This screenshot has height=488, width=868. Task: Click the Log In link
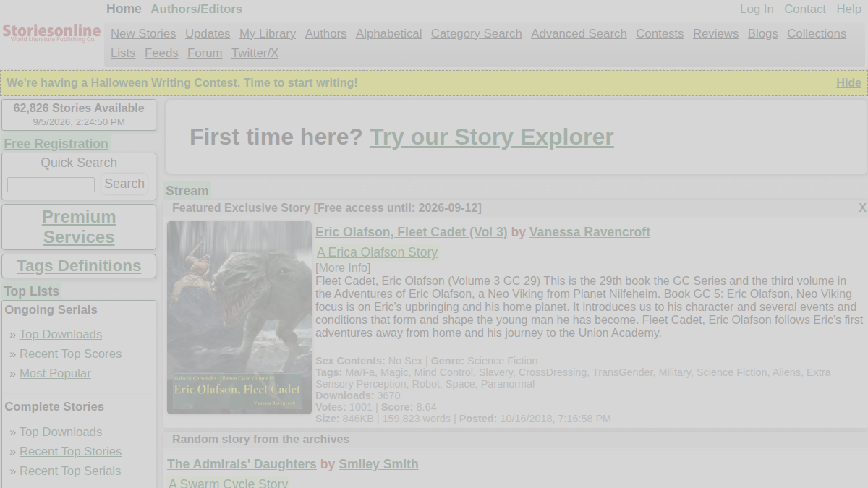pyautogui.click(x=757, y=9)
